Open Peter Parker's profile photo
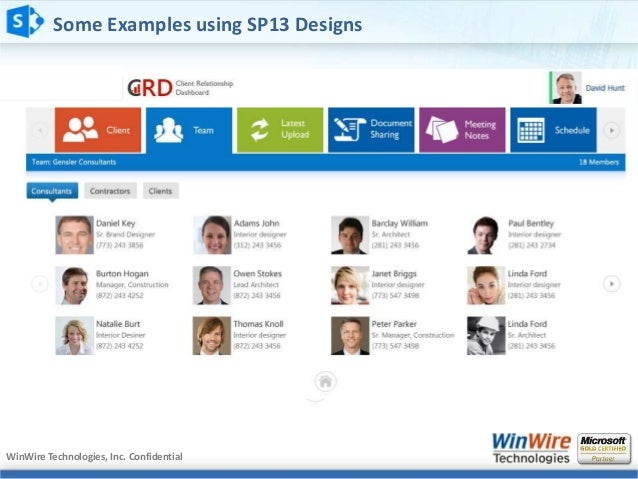The width and height of the screenshot is (638, 479). coord(350,336)
